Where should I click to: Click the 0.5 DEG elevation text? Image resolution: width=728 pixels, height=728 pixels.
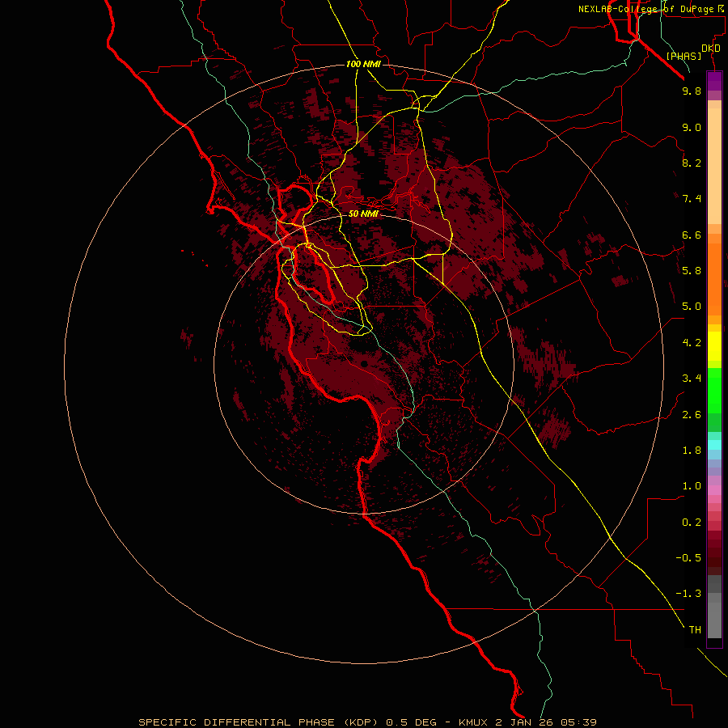click(x=412, y=722)
